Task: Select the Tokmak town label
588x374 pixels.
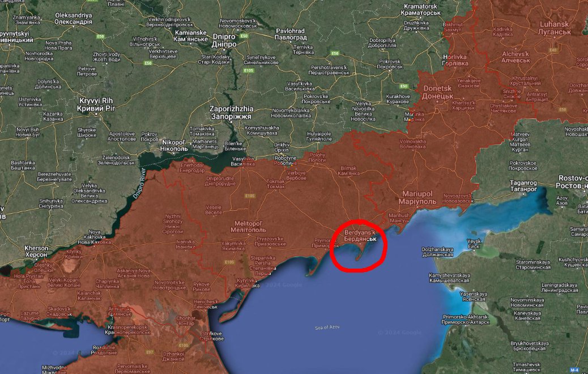Action: (x=276, y=184)
